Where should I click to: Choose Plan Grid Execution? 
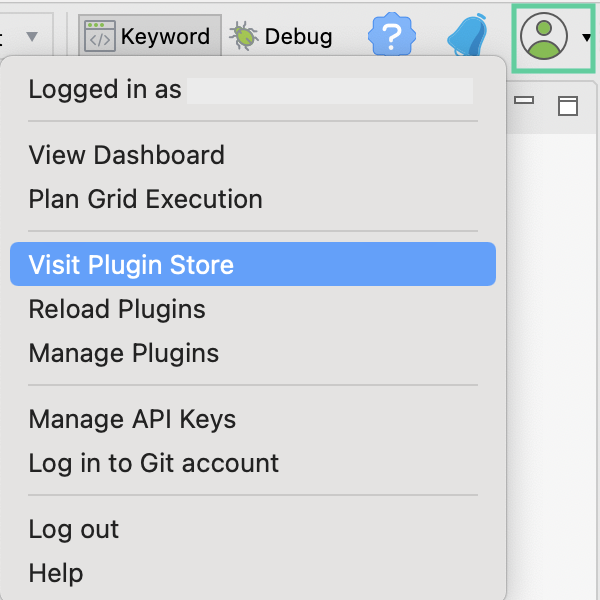pyautogui.click(x=145, y=199)
